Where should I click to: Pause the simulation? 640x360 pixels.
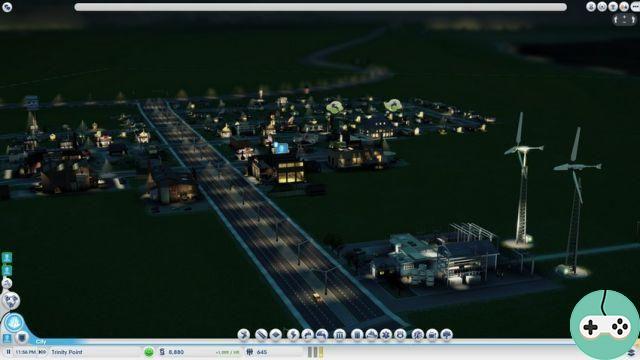pyautogui.click(x=8, y=352)
